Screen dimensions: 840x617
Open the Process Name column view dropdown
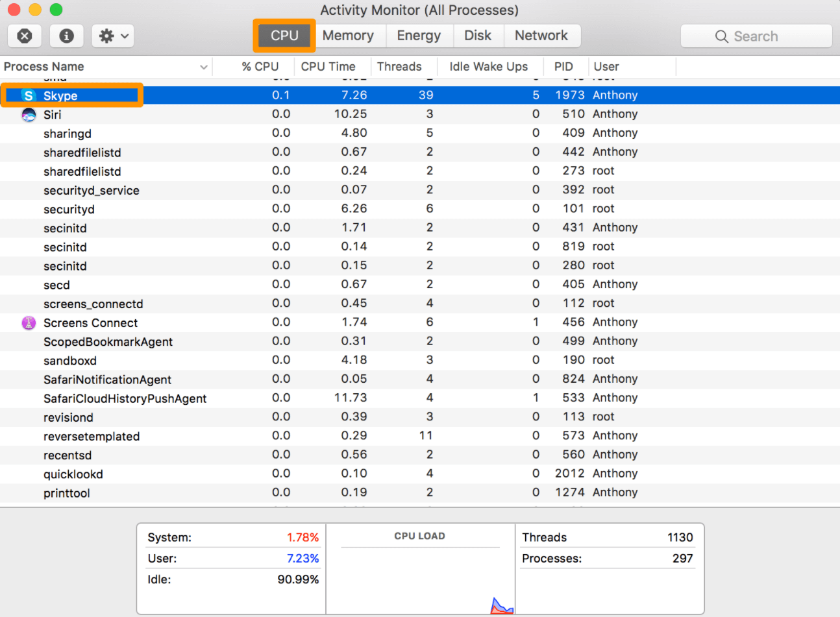tap(204, 66)
